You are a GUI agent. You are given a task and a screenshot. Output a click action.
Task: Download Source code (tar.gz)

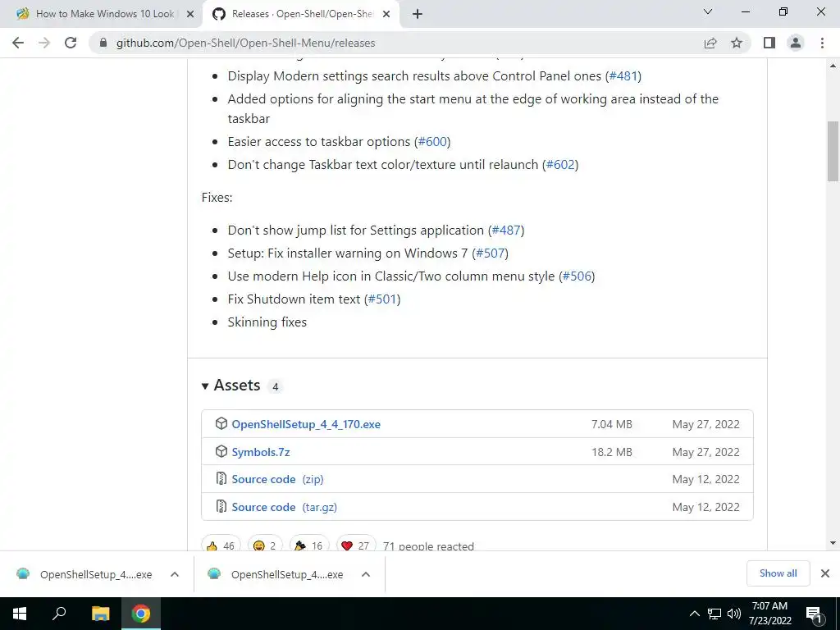285,507
